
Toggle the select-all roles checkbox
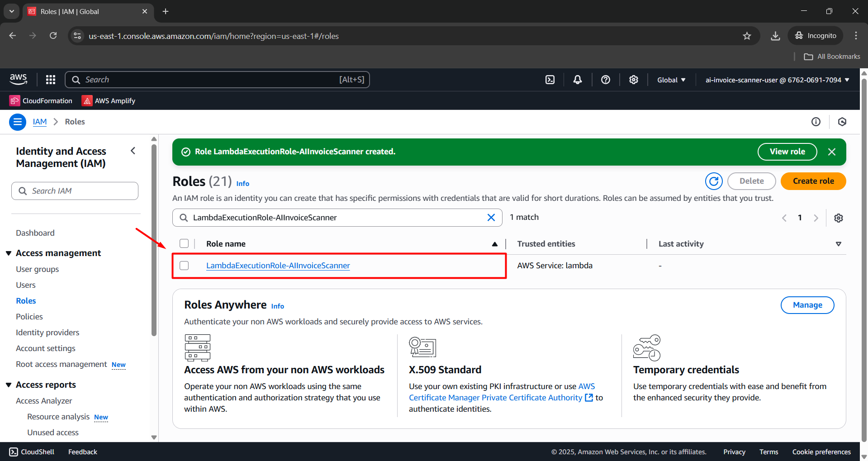point(184,244)
